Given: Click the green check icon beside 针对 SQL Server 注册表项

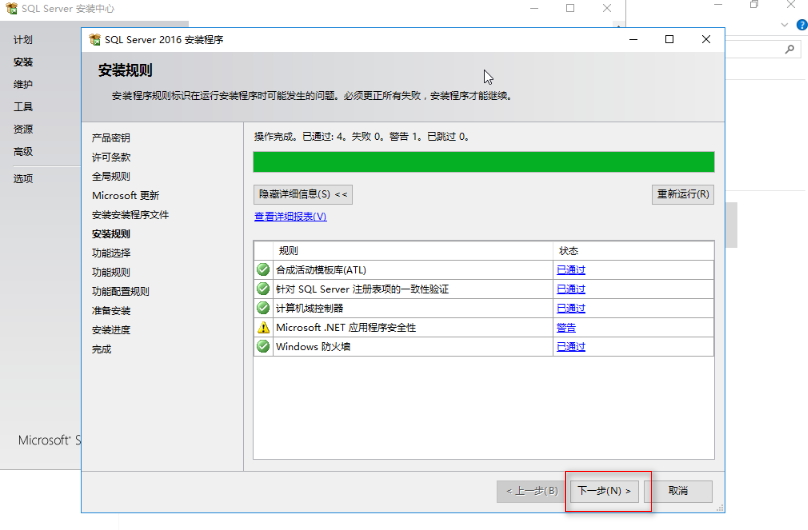Looking at the screenshot, I should (263, 288).
